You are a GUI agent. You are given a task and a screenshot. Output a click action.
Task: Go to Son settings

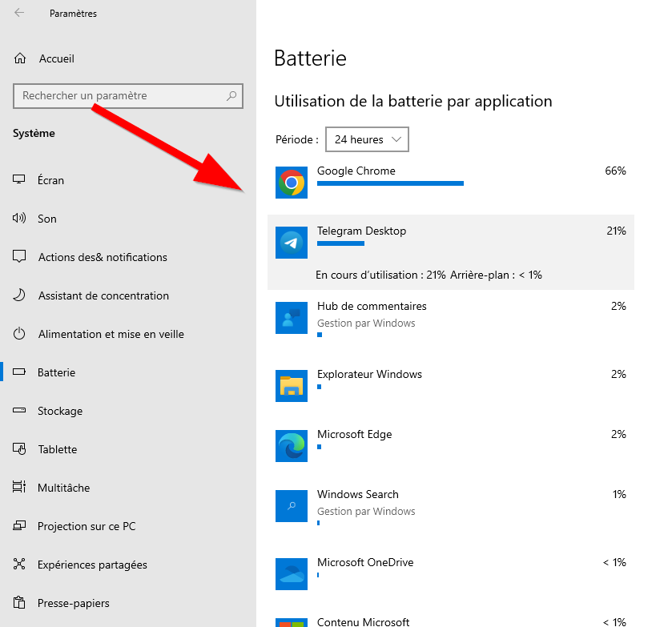tap(47, 219)
